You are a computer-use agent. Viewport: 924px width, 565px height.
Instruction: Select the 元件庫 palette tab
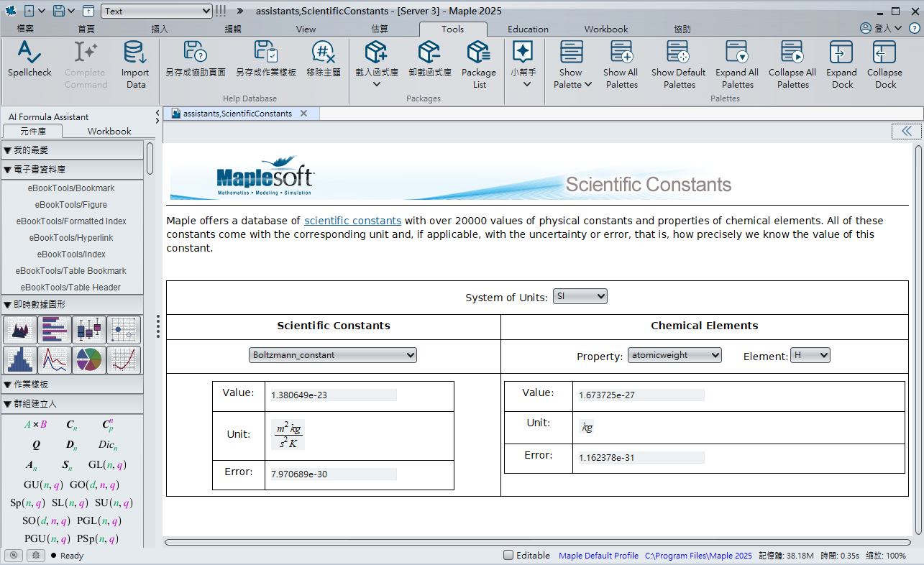pyautogui.click(x=32, y=131)
